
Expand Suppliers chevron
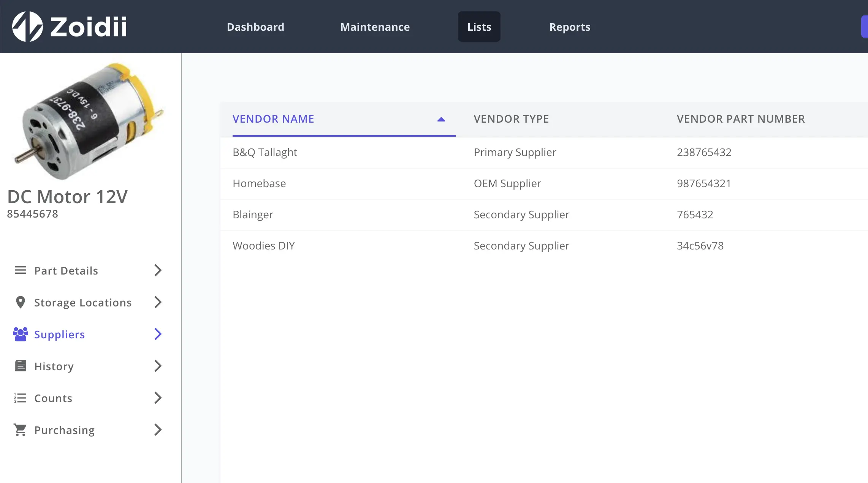click(158, 334)
